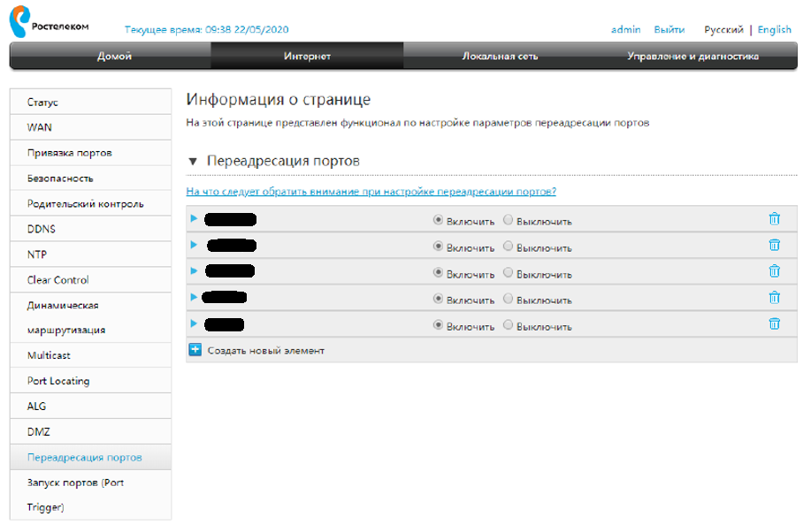Select Выключить for the first rule
The image size is (811, 532).
click(508, 220)
